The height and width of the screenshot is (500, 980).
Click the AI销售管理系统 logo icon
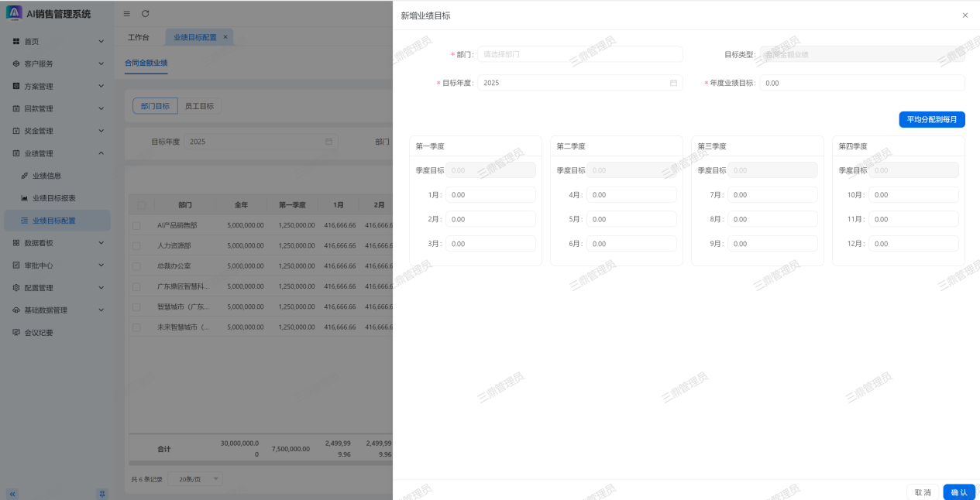click(14, 13)
